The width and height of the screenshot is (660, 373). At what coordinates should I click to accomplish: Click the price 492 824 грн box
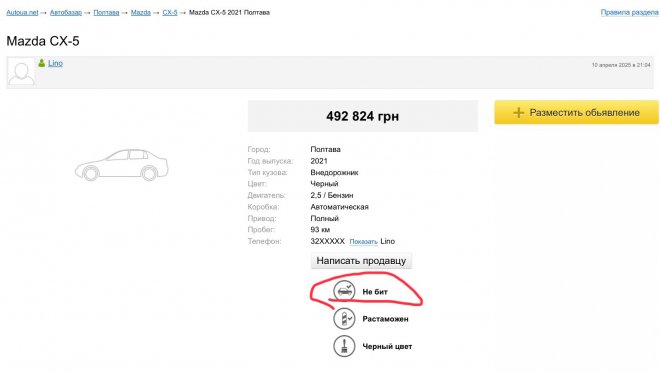(x=363, y=116)
